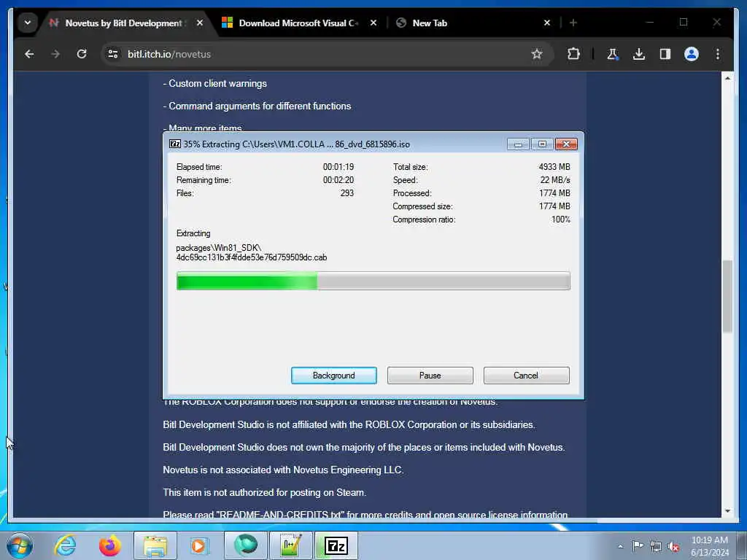Screen dimensions: 747x560
Task: Click 'Novetus is not associated' line
Action: [283, 470]
